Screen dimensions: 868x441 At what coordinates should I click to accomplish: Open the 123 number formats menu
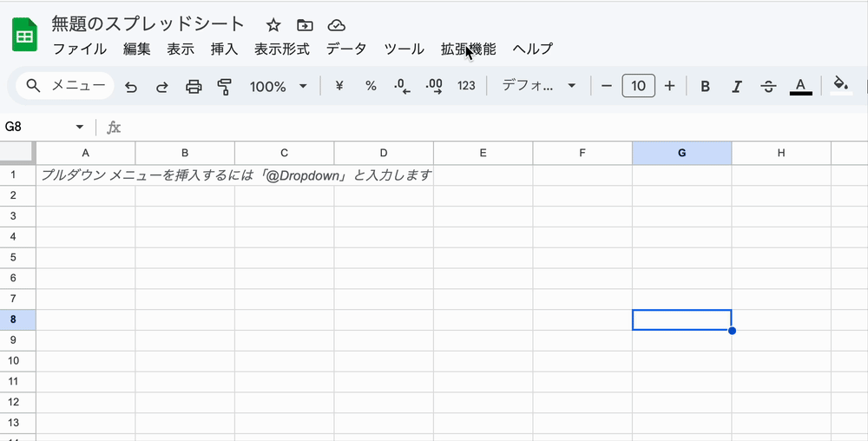point(466,86)
